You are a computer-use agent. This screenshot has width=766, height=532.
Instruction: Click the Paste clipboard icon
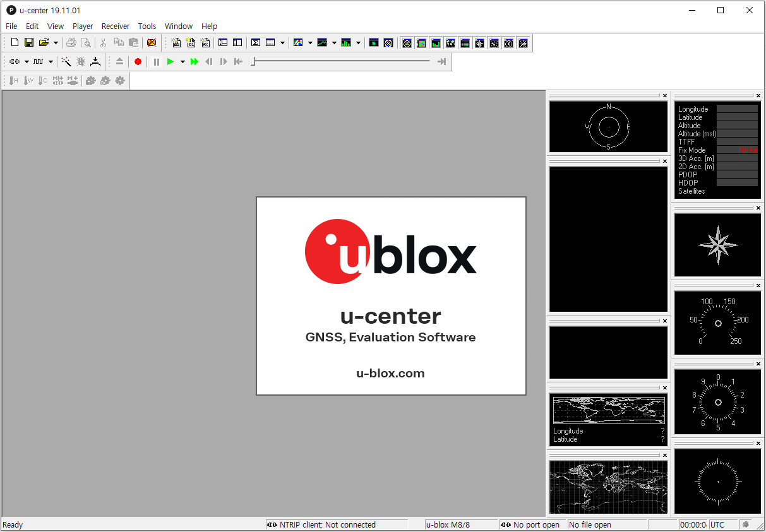tap(133, 43)
